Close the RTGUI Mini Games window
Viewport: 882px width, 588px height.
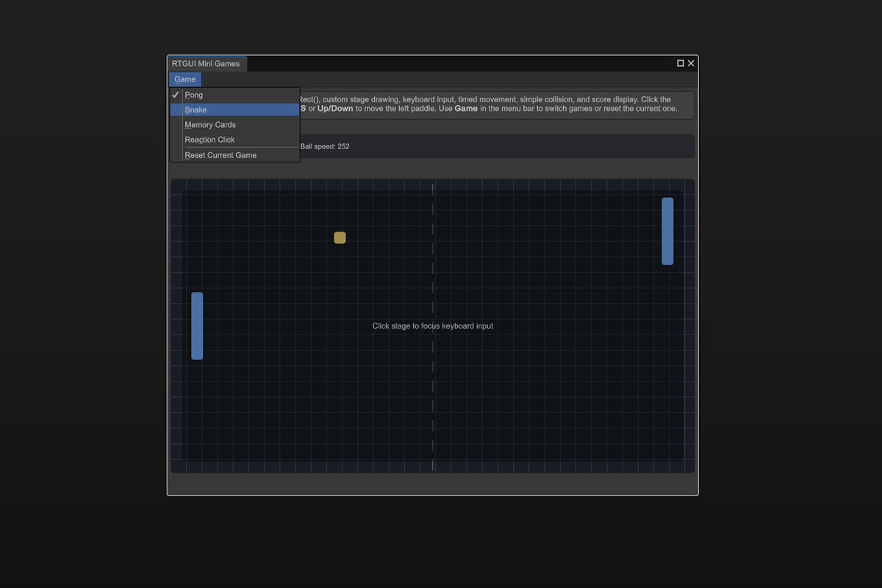[x=691, y=63]
